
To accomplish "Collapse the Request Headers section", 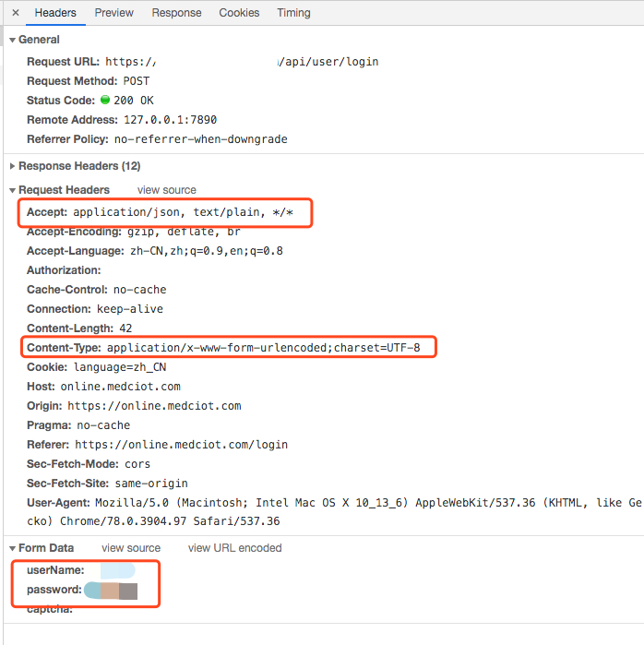I will click(12, 190).
